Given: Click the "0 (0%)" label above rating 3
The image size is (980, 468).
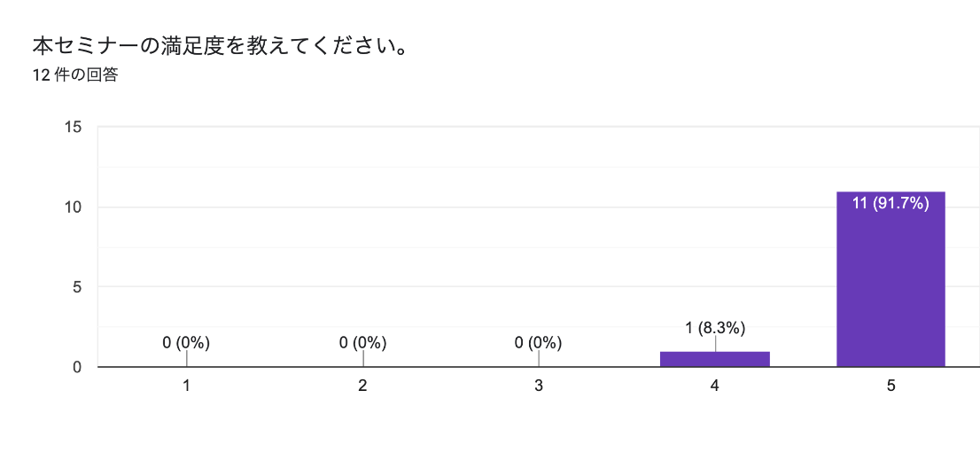Looking at the screenshot, I should point(539,342).
